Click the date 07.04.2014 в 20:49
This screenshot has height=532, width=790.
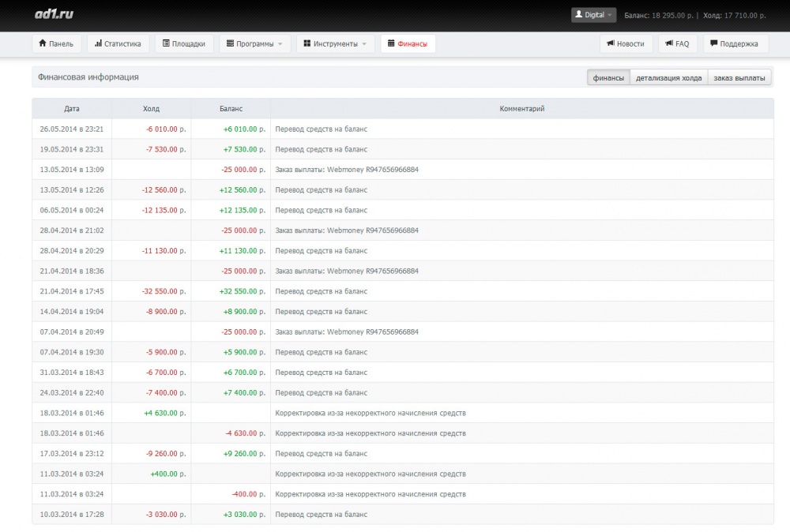(72, 332)
